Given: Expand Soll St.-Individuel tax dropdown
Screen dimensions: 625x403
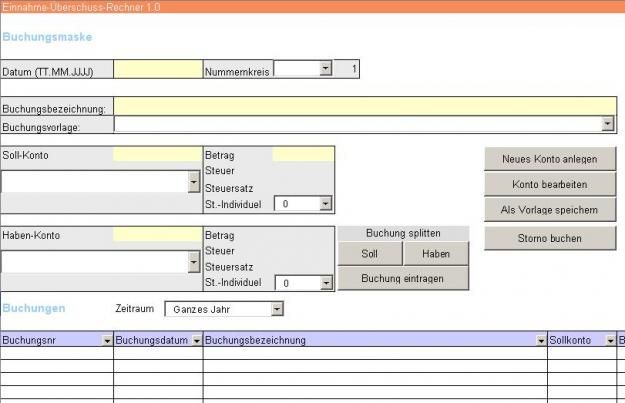Looking at the screenshot, I should [325, 204].
